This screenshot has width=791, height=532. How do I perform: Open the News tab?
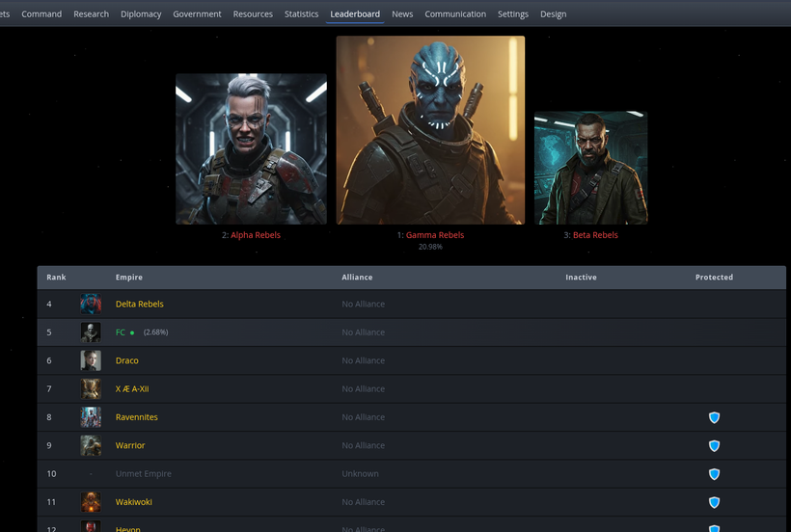click(x=402, y=14)
